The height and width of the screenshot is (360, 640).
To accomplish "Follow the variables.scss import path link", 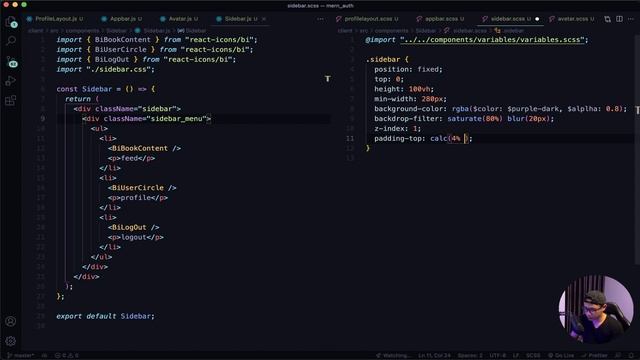I will pos(492,40).
